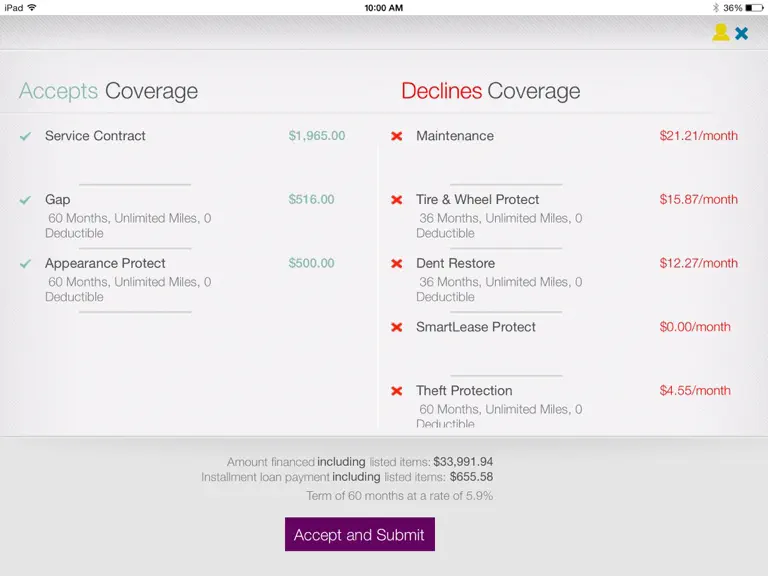Image resolution: width=768 pixels, height=576 pixels.
Task: Select the Maintenance $21.21/month price
Action: [x=698, y=136]
